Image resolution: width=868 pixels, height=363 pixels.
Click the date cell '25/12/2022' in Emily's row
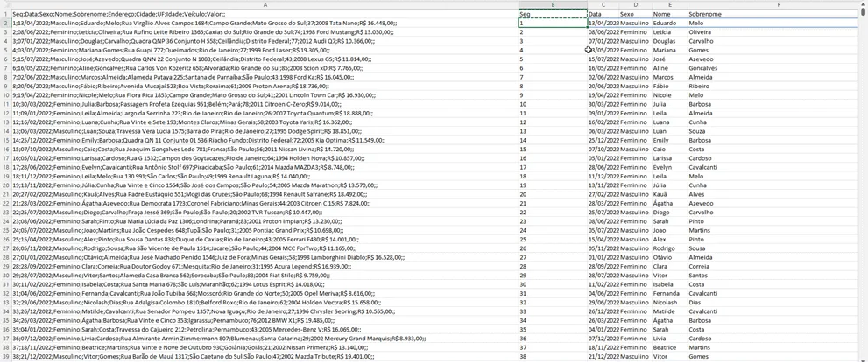click(x=603, y=140)
